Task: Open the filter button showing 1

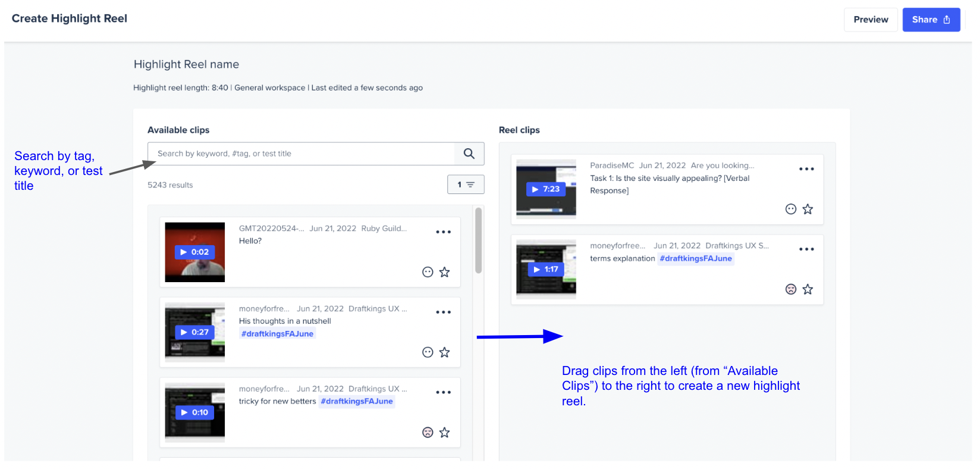Action: pyautogui.click(x=466, y=185)
